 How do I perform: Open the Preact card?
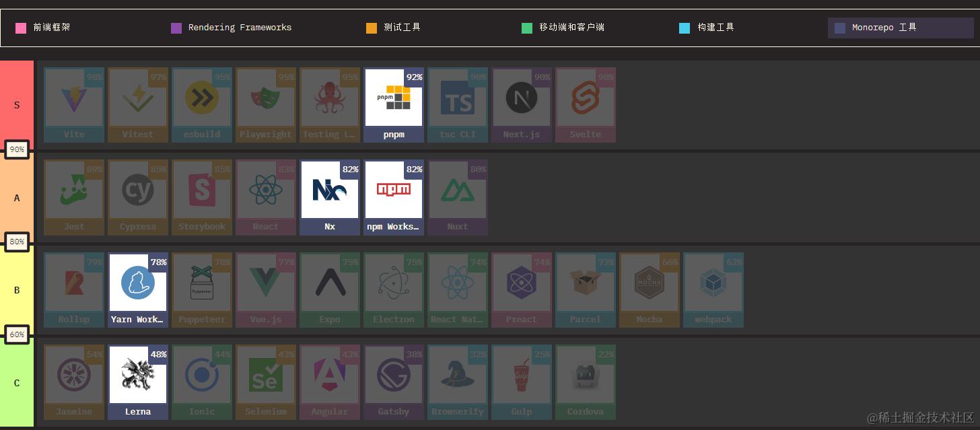tap(522, 290)
